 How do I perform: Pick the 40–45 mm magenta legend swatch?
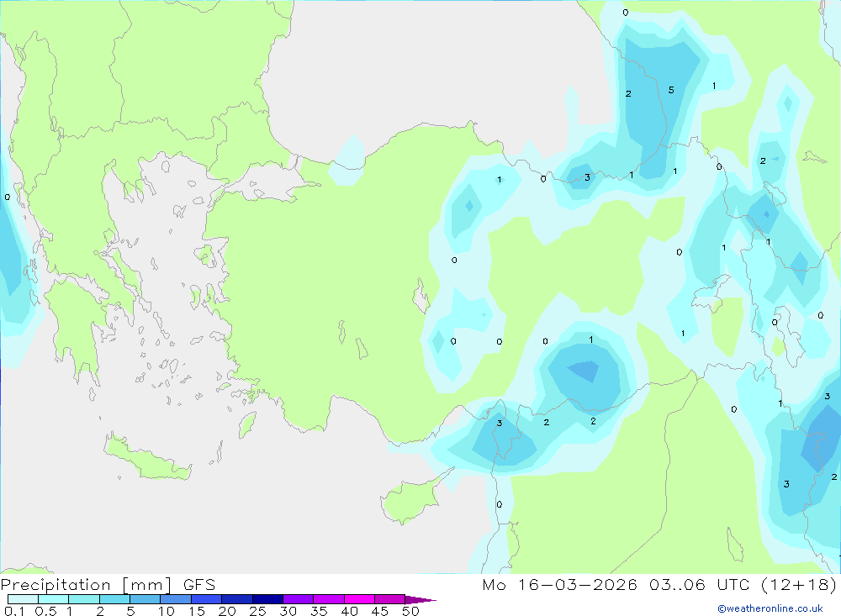(359, 599)
